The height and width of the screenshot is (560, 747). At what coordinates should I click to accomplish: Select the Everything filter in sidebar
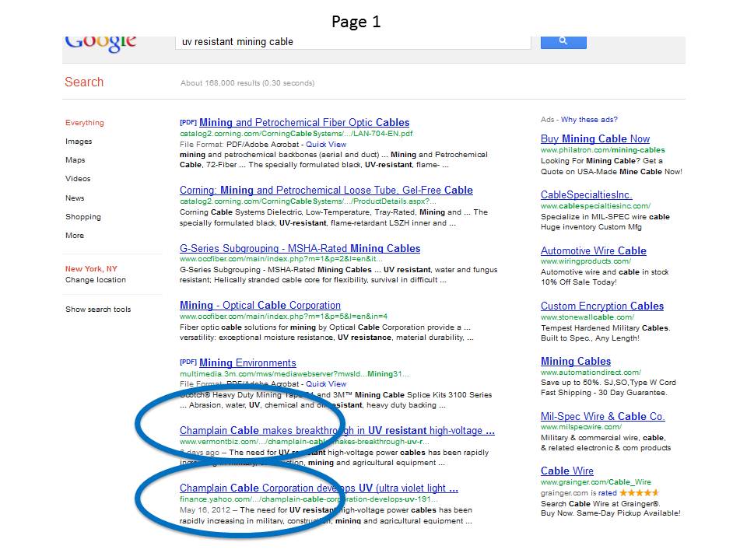84,122
